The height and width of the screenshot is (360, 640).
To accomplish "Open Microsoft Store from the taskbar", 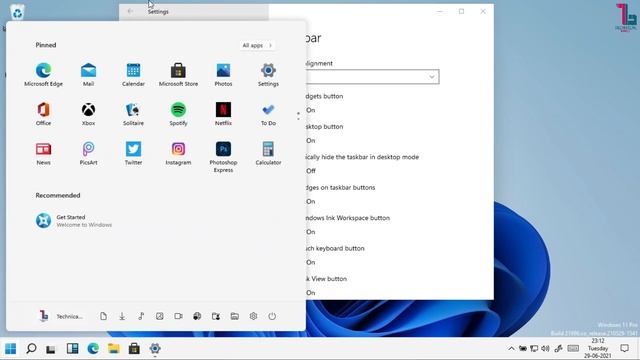I will point(134,349).
